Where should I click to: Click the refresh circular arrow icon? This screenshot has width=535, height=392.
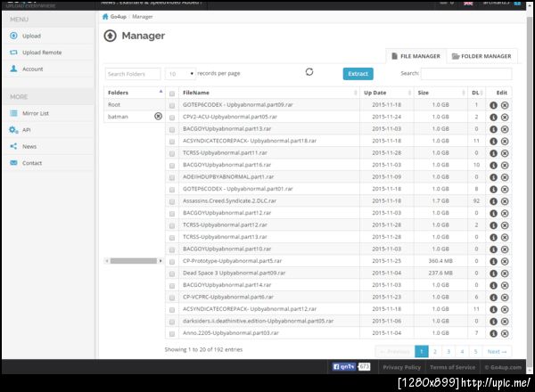click(309, 72)
